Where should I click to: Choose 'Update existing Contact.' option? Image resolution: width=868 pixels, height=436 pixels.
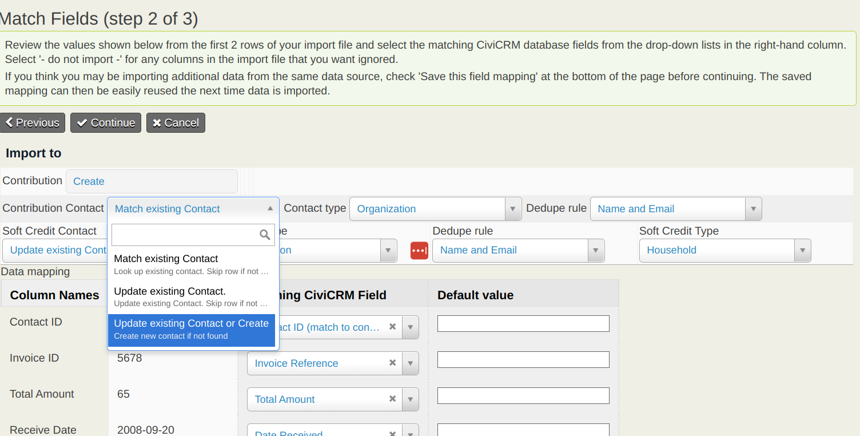click(192, 297)
